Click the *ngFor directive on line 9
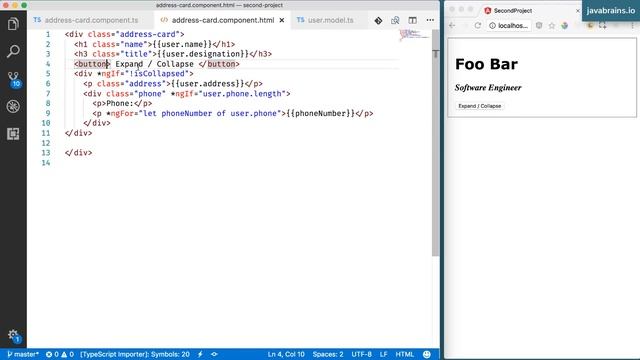 coord(120,113)
